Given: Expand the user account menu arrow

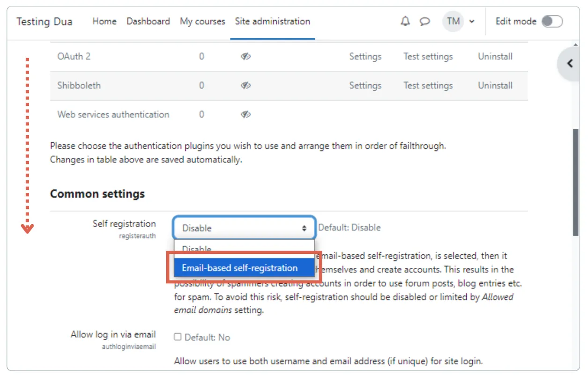Looking at the screenshot, I should (472, 22).
